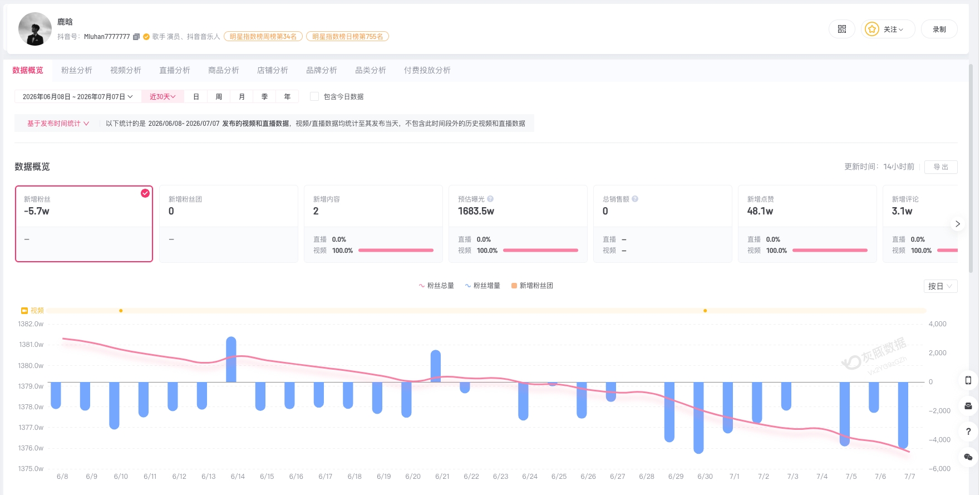The height and width of the screenshot is (495, 980).
Task: Switch to 数据概览 tab
Action: (28, 70)
